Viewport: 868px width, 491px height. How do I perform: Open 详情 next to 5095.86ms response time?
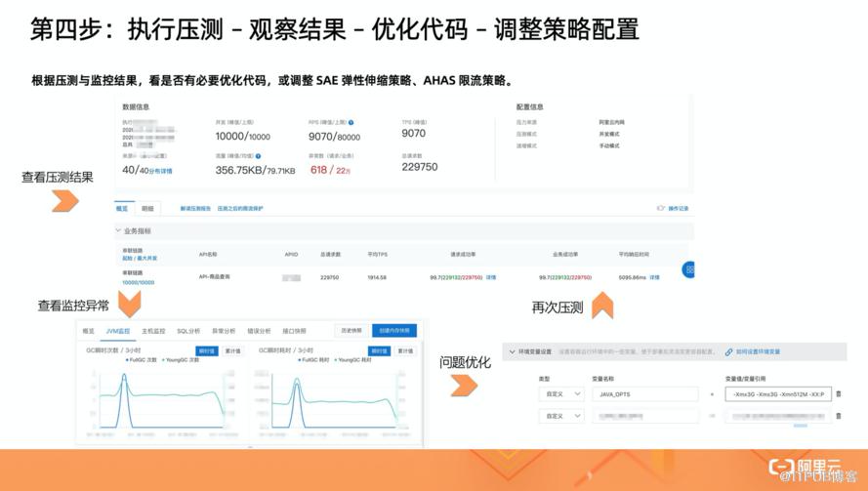point(654,277)
